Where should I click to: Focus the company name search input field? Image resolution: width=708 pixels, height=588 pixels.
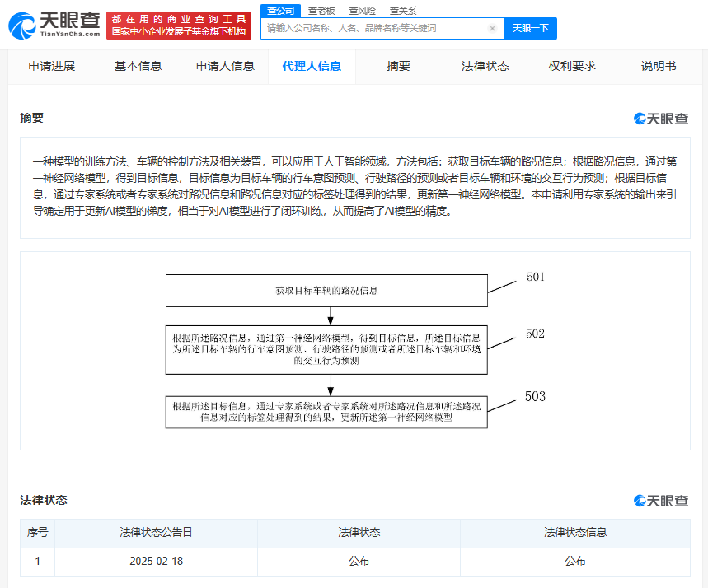(x=375, y=28)
